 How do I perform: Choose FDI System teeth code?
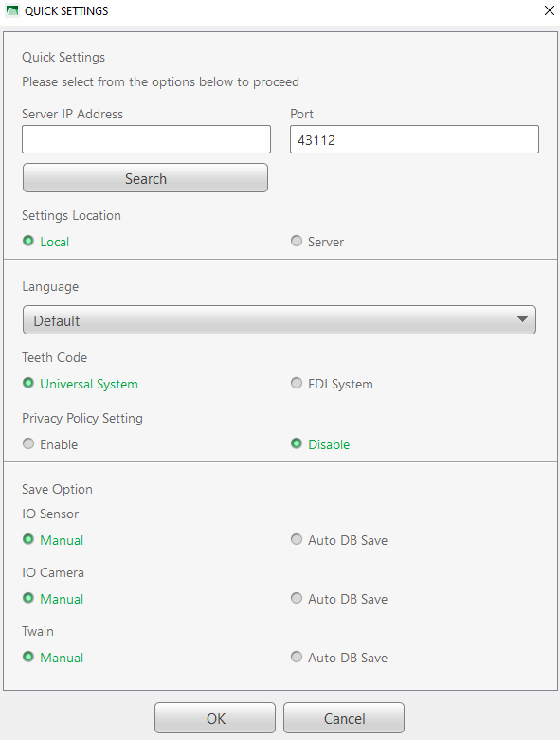(333, 383)
